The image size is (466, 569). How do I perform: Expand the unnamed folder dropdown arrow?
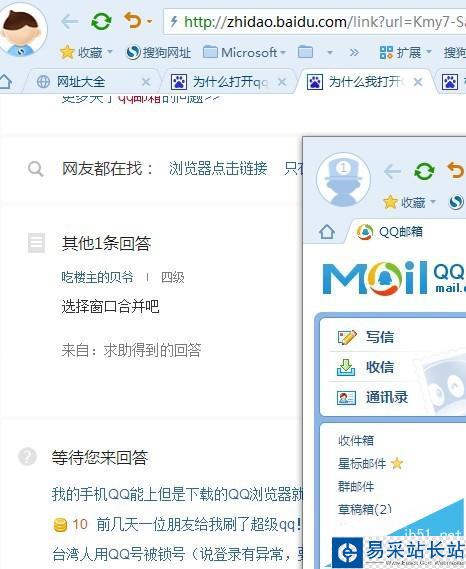(x=330, y=53)
